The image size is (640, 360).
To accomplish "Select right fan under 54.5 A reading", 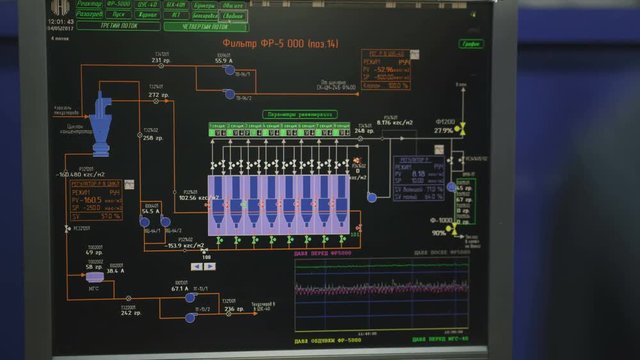I will (x=165, y=222).
